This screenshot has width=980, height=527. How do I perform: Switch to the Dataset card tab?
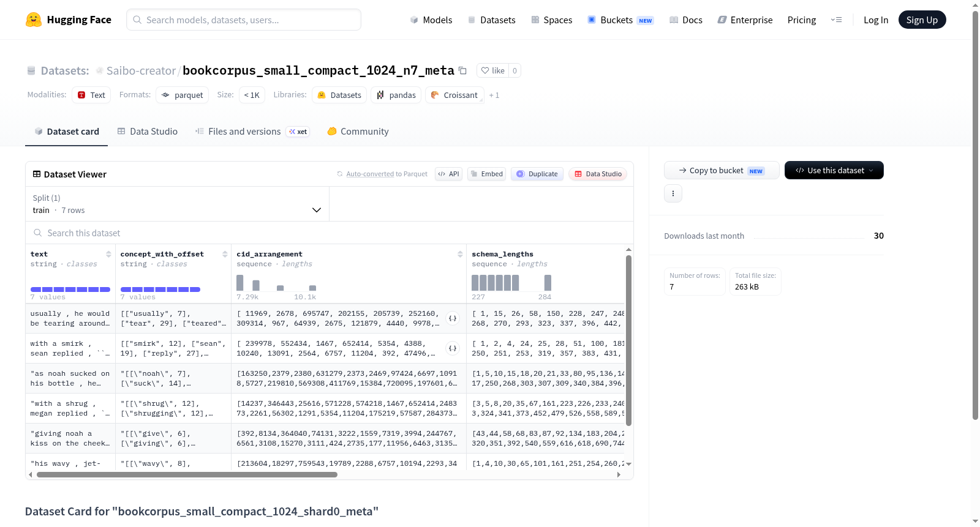pyautogui.click(x=66, y=131)
